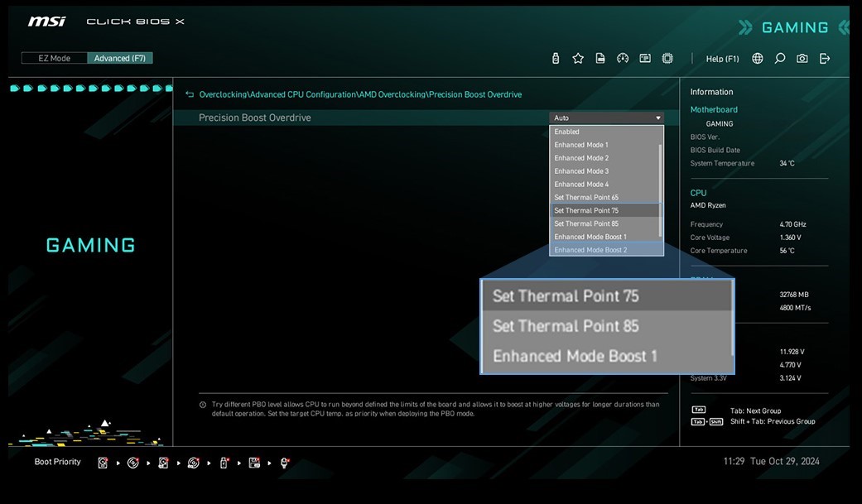Image resolution: width=862 pixels, height=504 pixels.
Task: Select Set Thermal Point 65 in list
Action: pyautogui.click(x=604, y=197)
